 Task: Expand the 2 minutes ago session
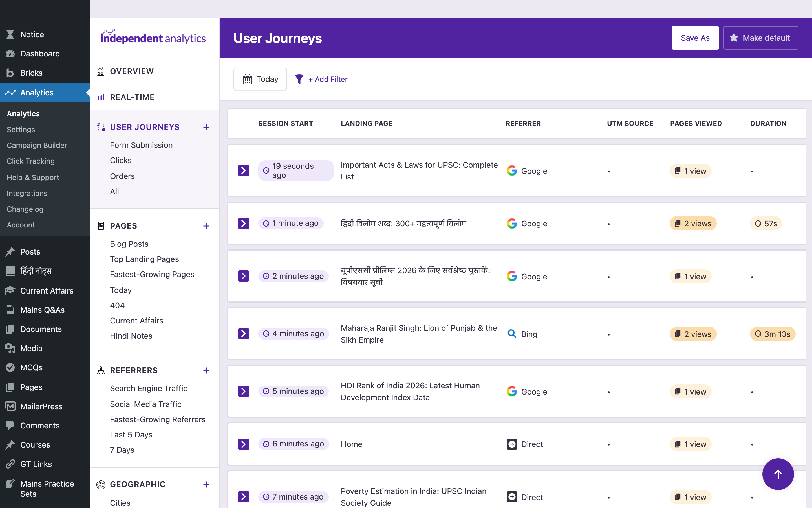[x=244, y=276]
